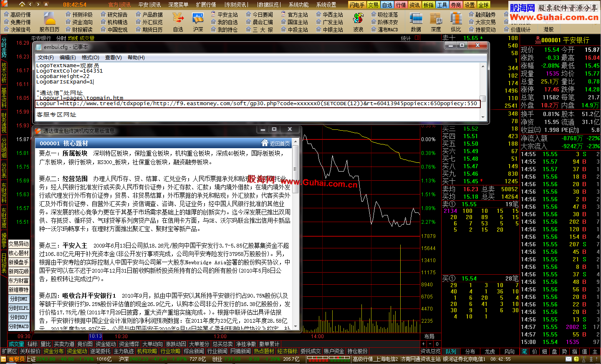Viewport: 601px width, 364px height.
Task: Select 分时MACD indicator button
Action: click(19, 326)
